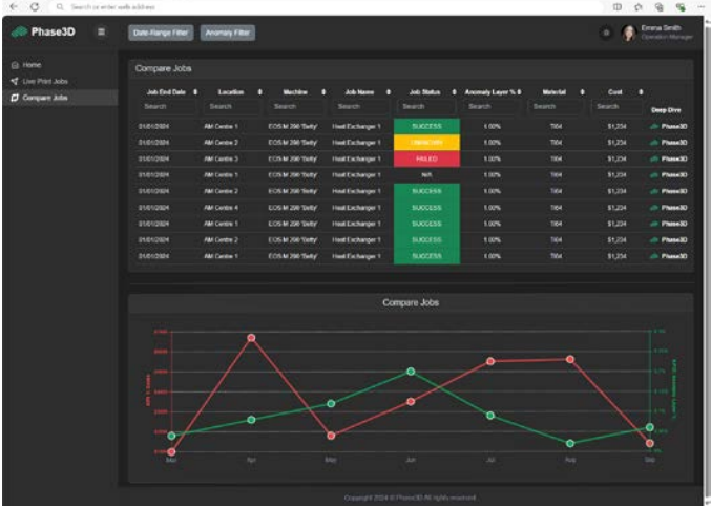Click the Compare Jobs chart title

point(410,302)
